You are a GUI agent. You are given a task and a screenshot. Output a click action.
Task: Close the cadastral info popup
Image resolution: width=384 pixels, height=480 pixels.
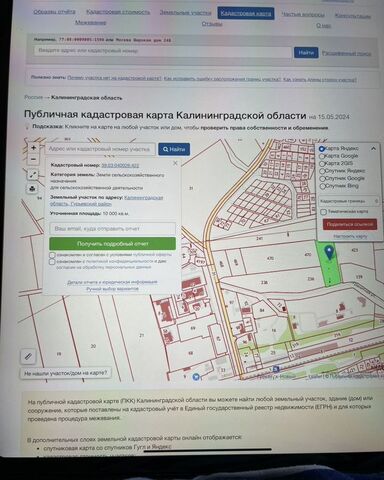pos(175,163)
